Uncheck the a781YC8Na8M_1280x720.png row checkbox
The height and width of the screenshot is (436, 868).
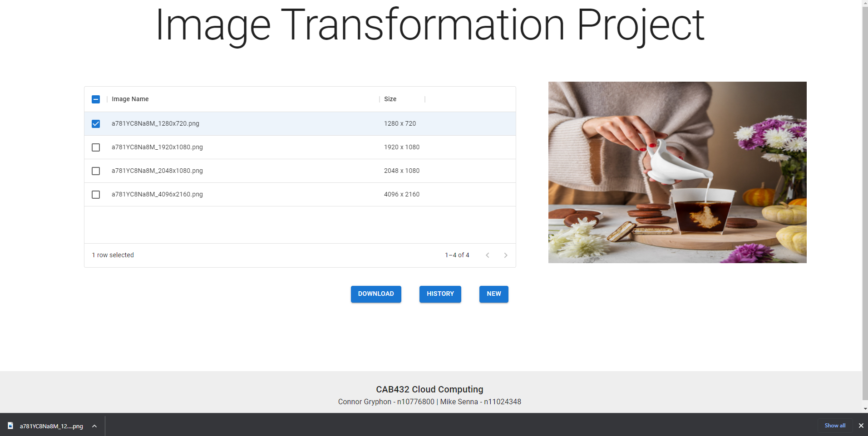96,124
